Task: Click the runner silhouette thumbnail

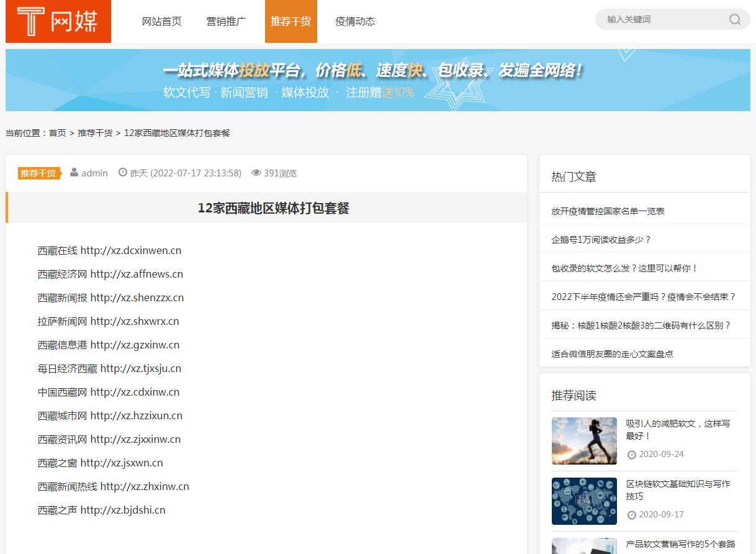Action: pos(584,441)
